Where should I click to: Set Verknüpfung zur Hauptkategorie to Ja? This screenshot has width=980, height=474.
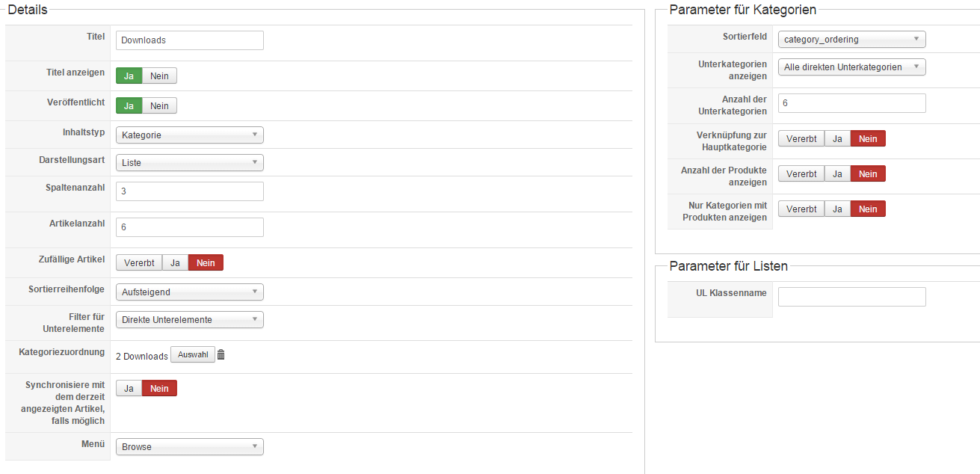(837, 138)
